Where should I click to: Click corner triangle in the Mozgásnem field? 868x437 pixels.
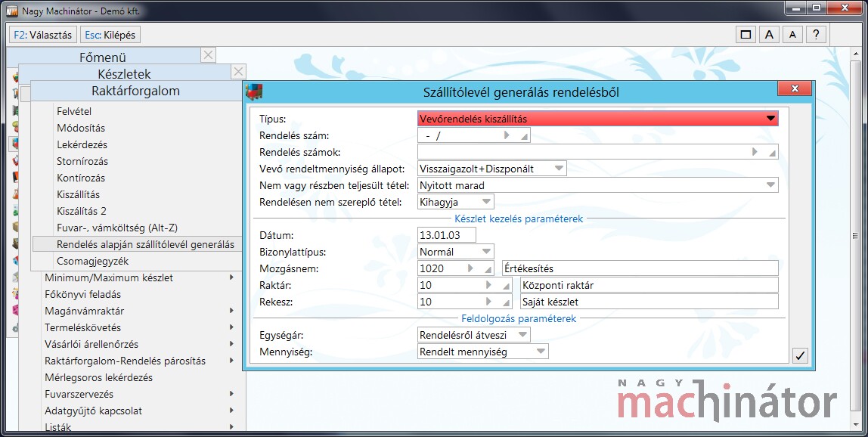tap(488, 269)
